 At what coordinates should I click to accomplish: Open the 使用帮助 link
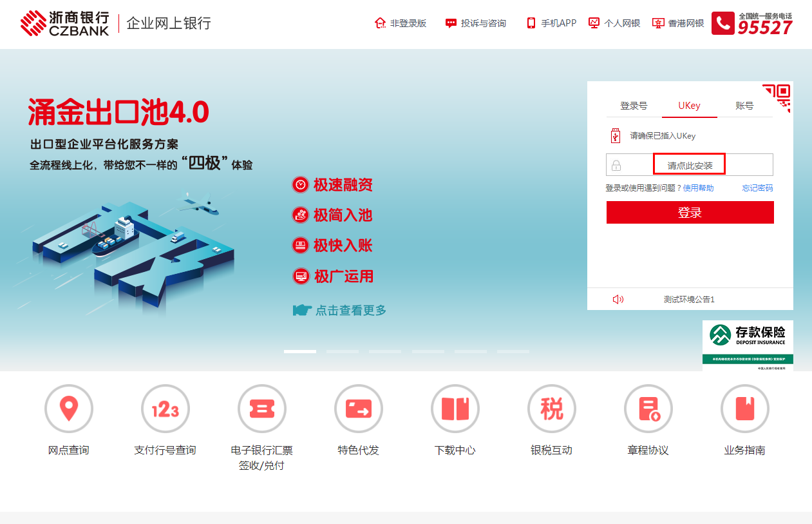click(x=699, y=188)
